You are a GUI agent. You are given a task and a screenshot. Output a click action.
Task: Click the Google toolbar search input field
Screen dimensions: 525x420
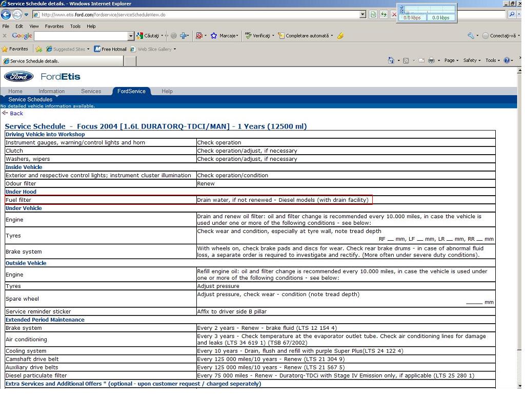point(80,36)
